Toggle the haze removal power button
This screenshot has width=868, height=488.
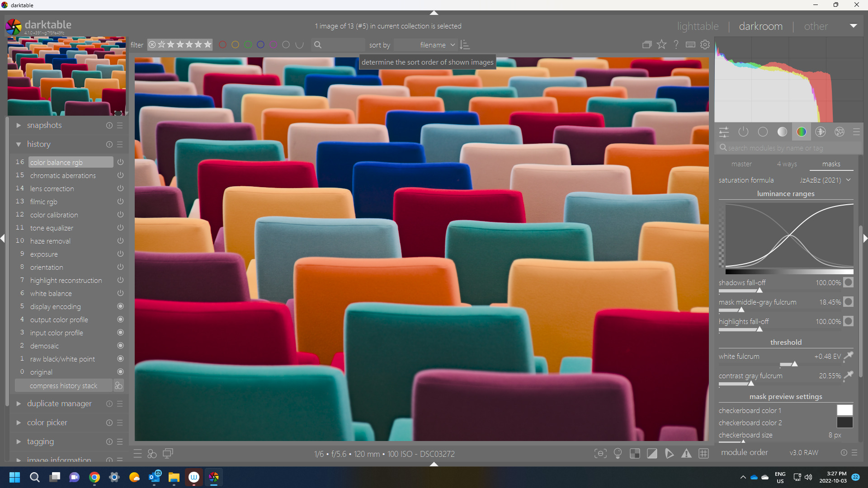(120, 241)
